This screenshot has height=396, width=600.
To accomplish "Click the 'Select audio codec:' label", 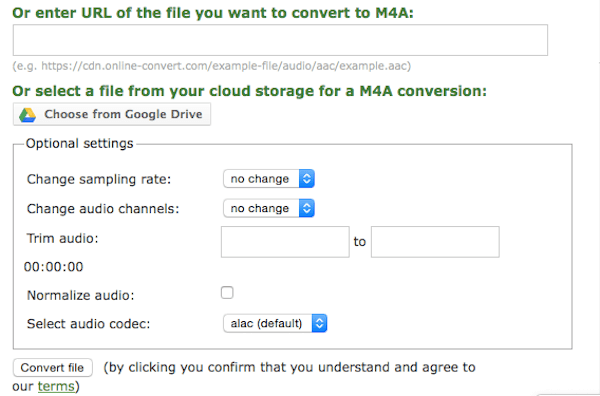I will [88, 324].
